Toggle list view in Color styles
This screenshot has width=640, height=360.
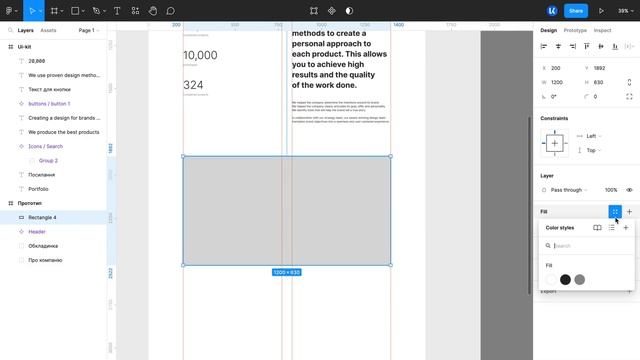(x=611, y=228)
